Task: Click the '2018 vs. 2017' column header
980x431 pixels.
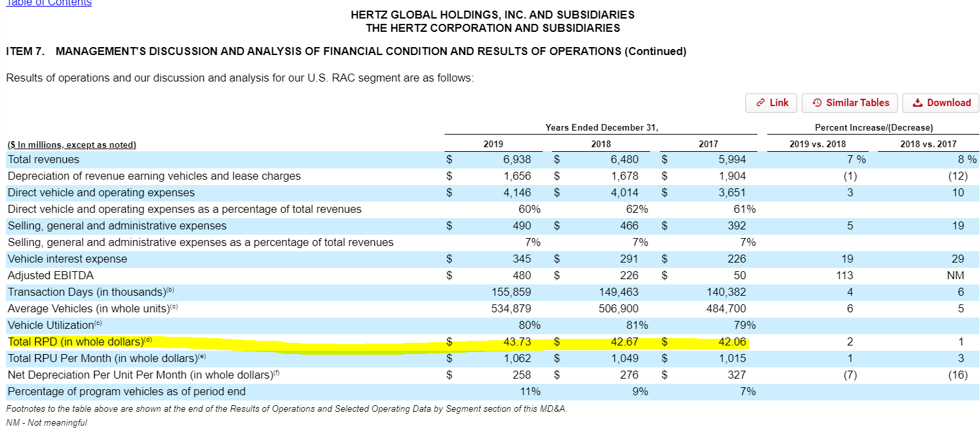Action: (928, 144)
